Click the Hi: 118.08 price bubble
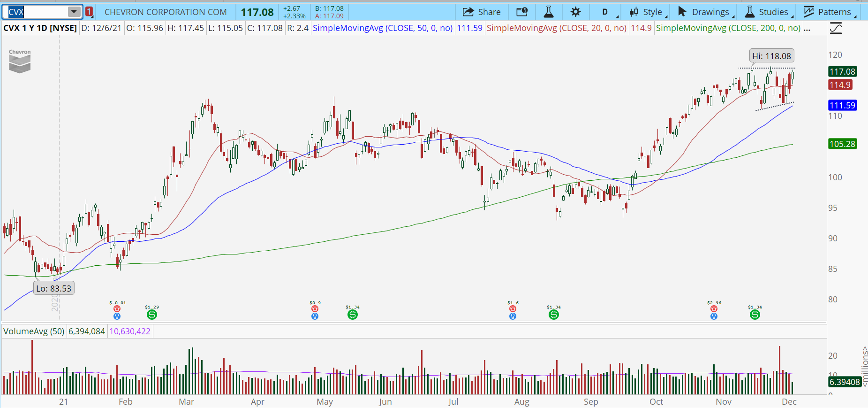 (771, 56)
